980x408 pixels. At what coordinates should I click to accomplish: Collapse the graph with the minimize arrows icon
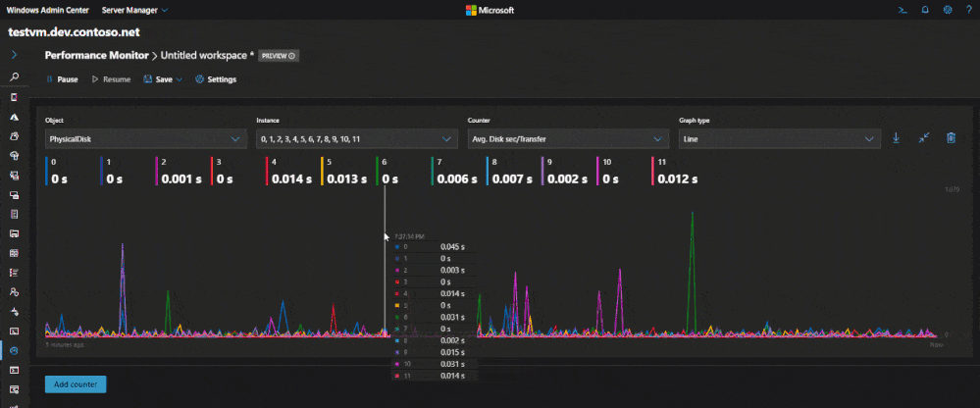[x=923, y=138]
